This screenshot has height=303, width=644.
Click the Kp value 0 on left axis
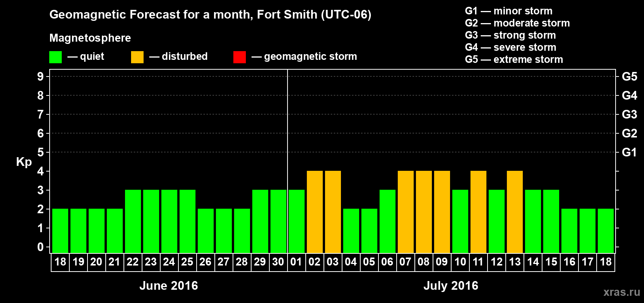[41, 247]
